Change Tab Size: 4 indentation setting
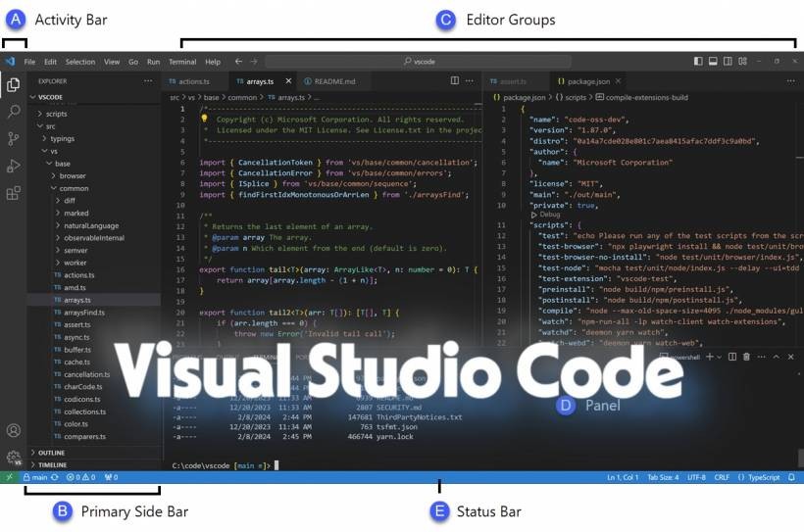This screenshot has height=532, width=804. [663, 477]
